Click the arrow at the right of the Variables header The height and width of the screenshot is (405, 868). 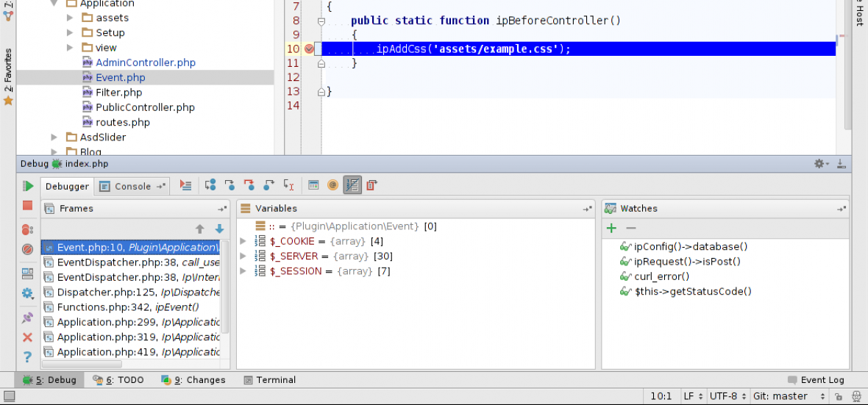click(x=587, y=209)
